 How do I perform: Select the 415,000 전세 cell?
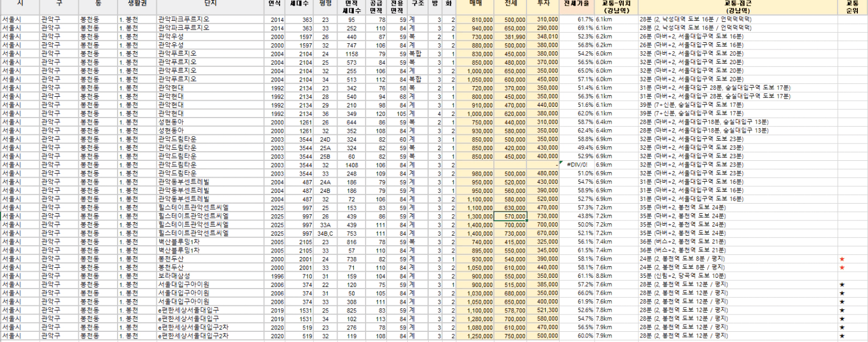[x=511, y=241]
